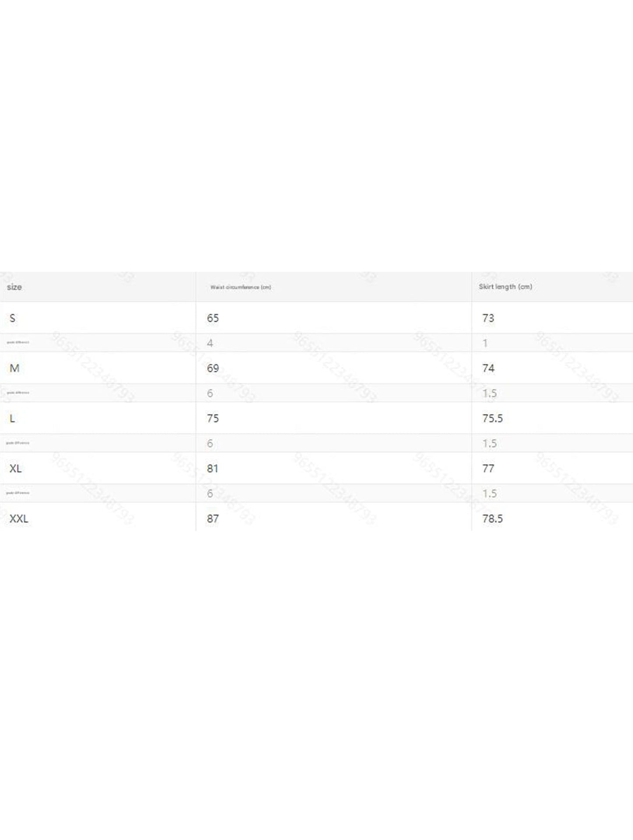Click waist value 65 for size S
Viewport: 633px width, 840px height.
pyautogui.click(x=213, y=318)
